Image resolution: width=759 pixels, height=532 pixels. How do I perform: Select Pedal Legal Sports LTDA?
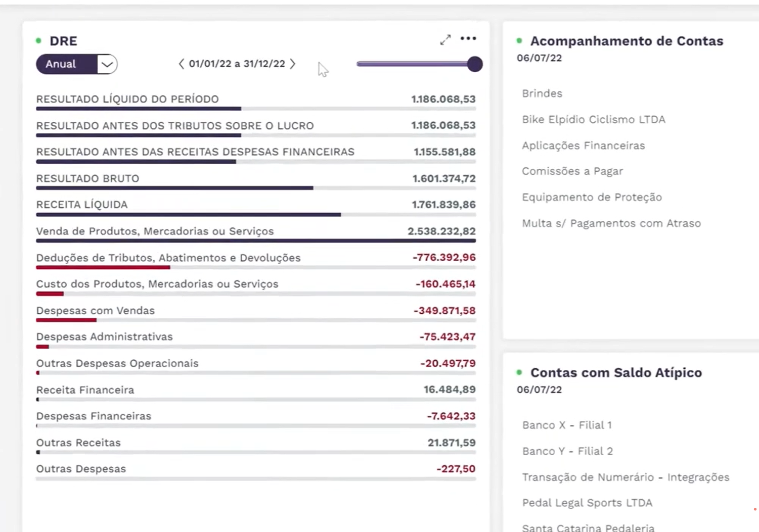[587, 503]
